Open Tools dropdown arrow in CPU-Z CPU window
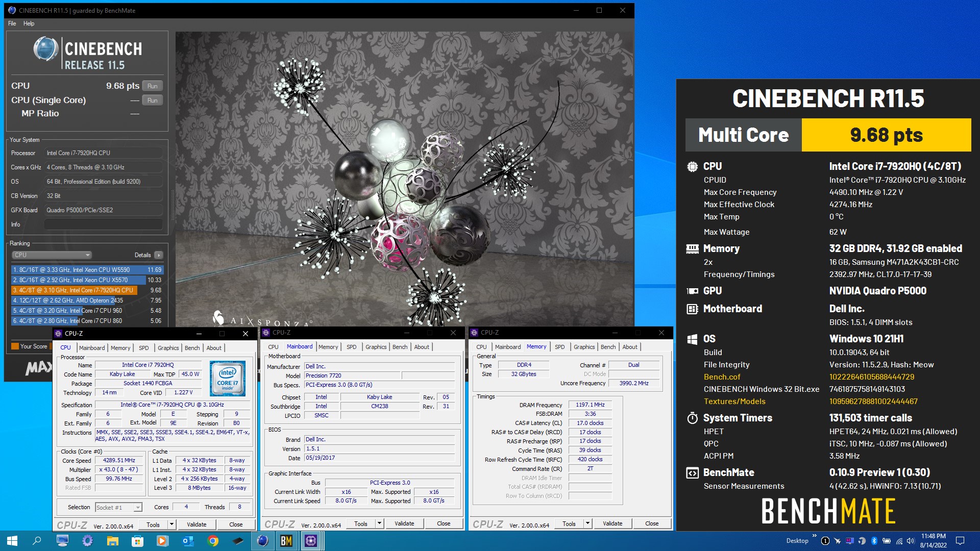The height and width of the screenshot is (551, 980). coord(171,524)
